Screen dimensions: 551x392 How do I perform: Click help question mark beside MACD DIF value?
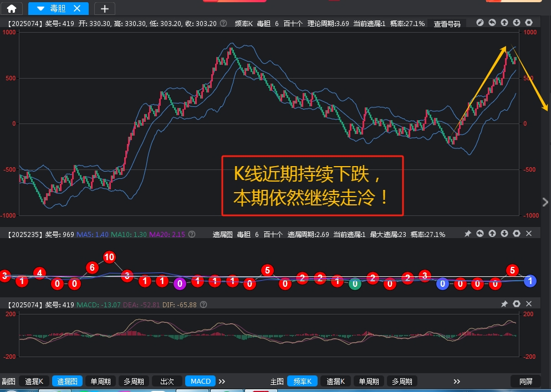203,305
